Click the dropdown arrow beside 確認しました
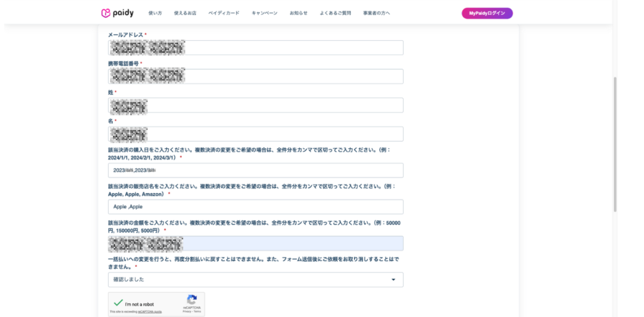The width and height of the screenshot is (644, 317). [x=393, y=279]
